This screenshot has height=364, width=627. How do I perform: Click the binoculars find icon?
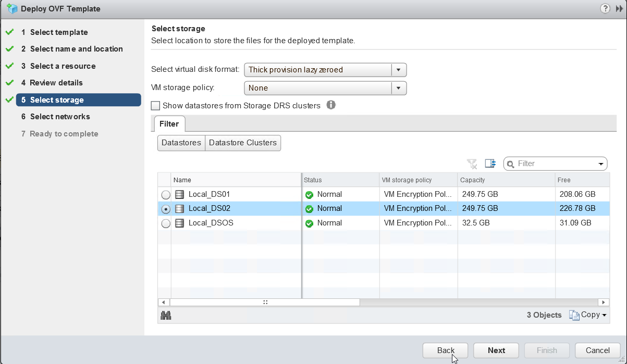point(166,315)
